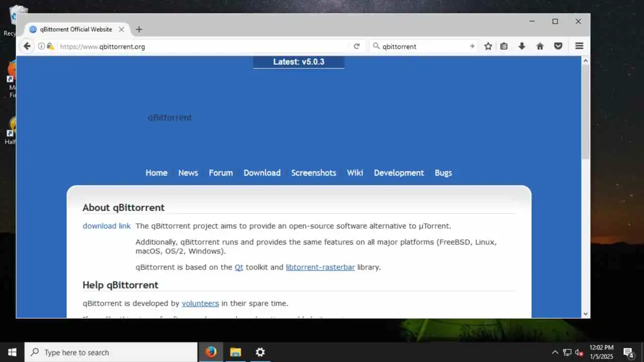This screenshot has width=644, height=362.
Task: Click the 'download link' hyperlink
Action: pos(107,226)
